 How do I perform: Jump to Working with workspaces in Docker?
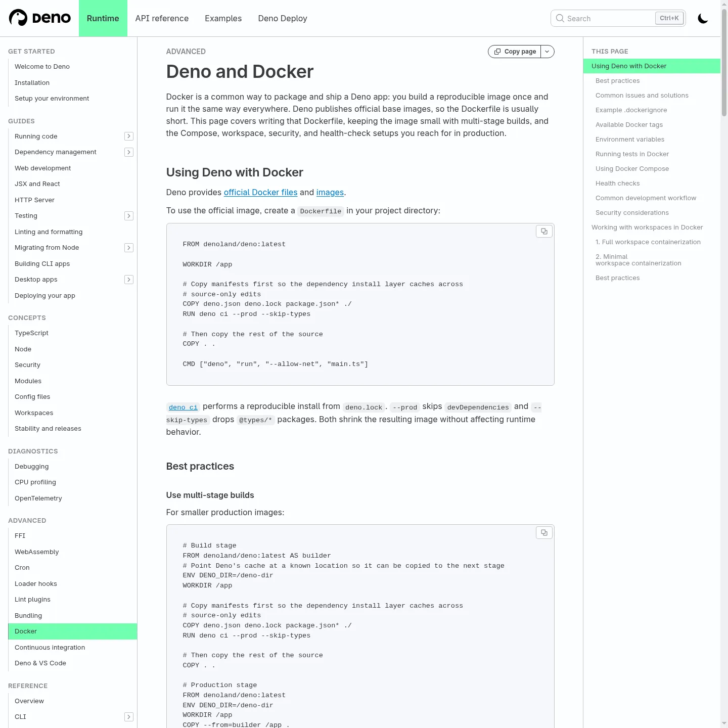pyautogui.click(x=647, y=227)
